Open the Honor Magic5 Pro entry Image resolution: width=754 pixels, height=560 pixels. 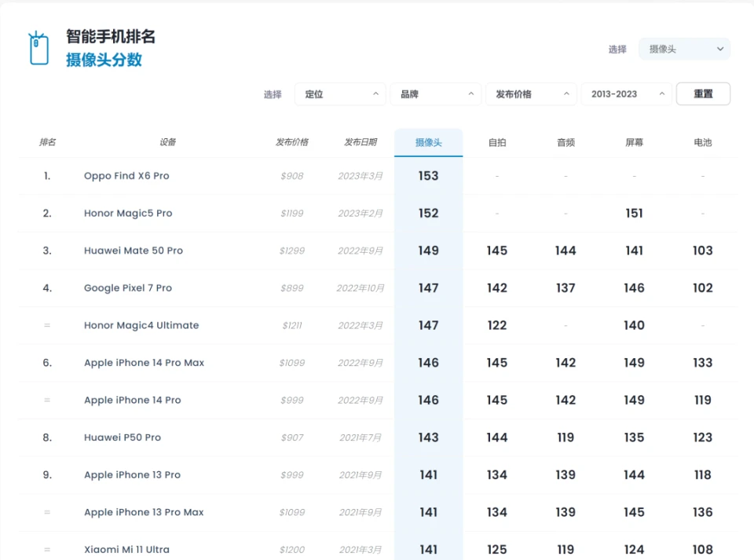(128, 214)
